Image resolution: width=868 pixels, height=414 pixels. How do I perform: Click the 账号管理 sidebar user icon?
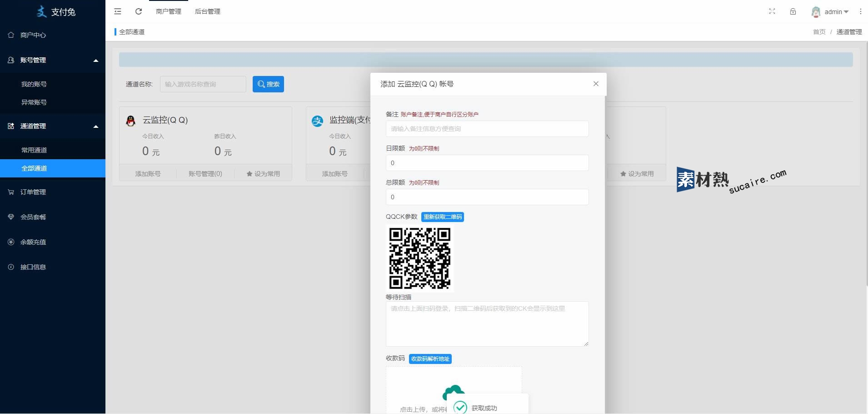pos(11,60)
